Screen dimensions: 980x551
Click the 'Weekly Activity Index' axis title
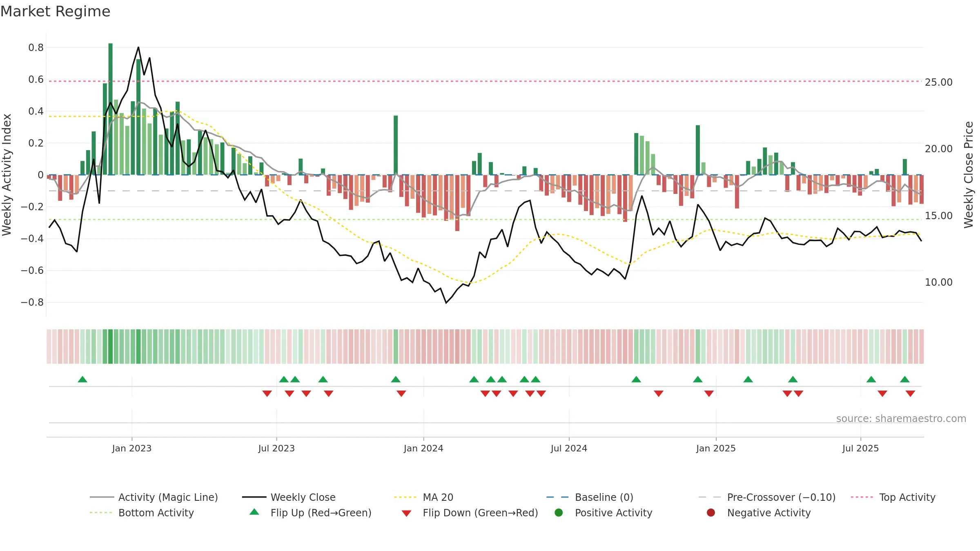click(x=7, y=175)
